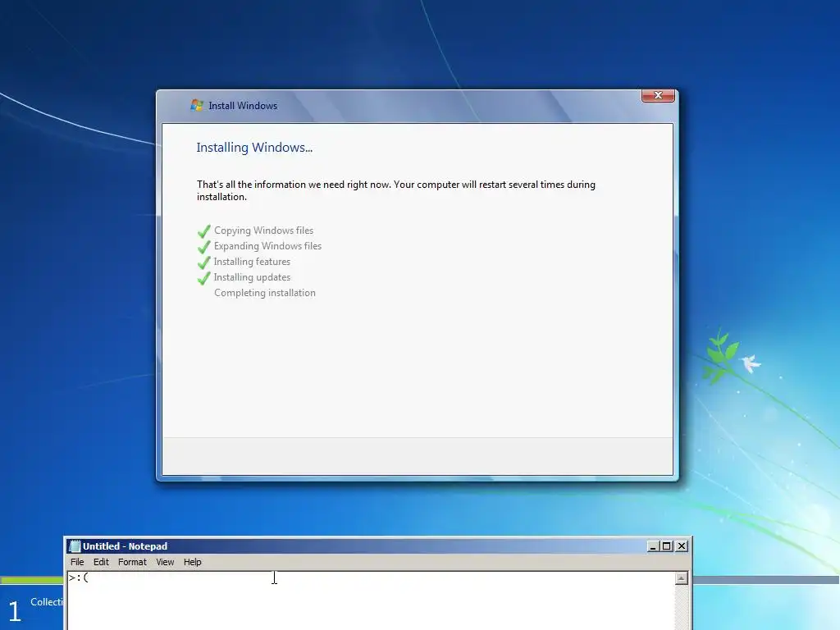This screenshot has height=630, width=840.
Task: Click the 'Expanding Windows files' step text
Action: (x=268, y=246)
